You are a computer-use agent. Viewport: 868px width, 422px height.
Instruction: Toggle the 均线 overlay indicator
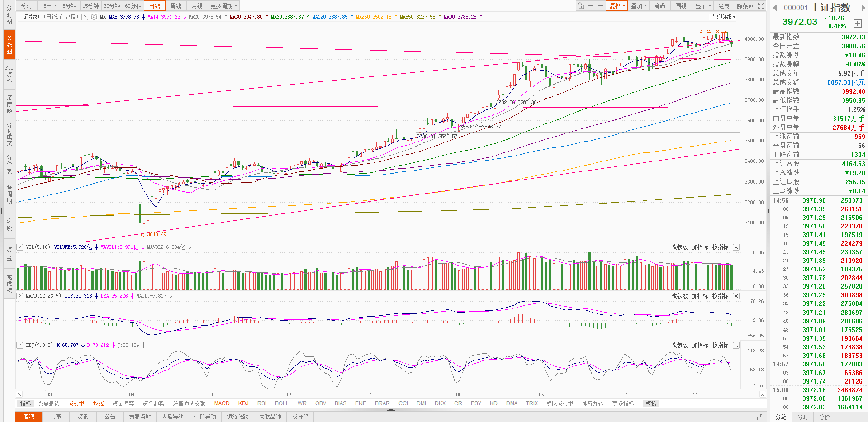pos(98,403)
